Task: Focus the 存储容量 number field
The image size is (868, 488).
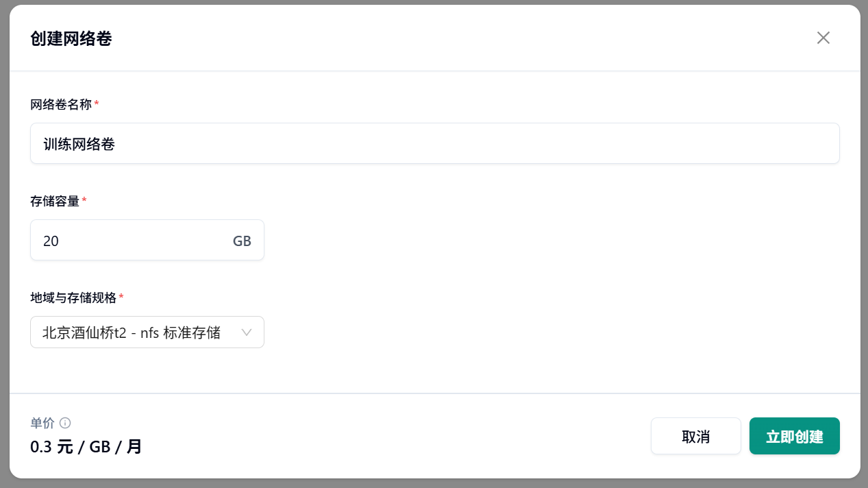Action: 147,240
